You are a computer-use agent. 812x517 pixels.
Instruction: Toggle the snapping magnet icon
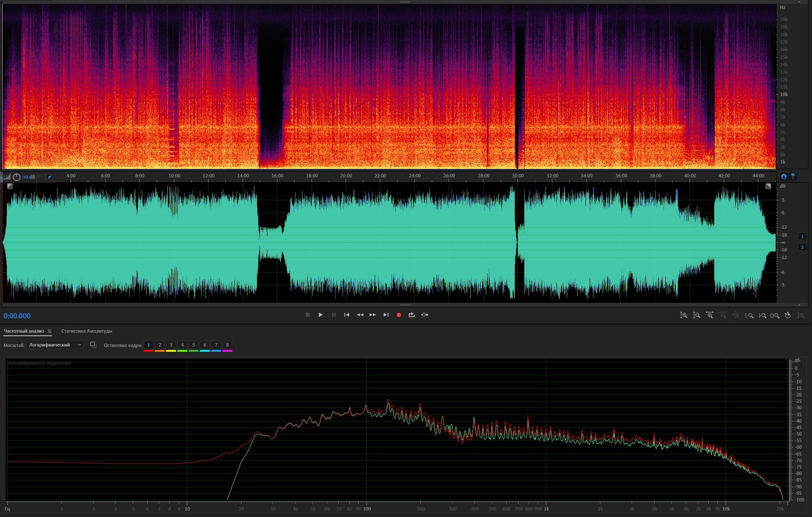tap(783, 177)
